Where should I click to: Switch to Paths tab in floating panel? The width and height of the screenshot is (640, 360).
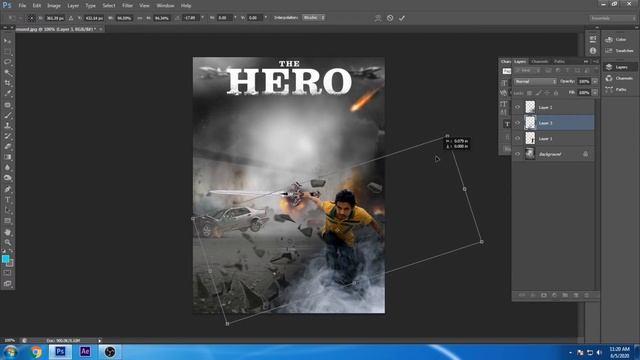[x=559, y=62]
